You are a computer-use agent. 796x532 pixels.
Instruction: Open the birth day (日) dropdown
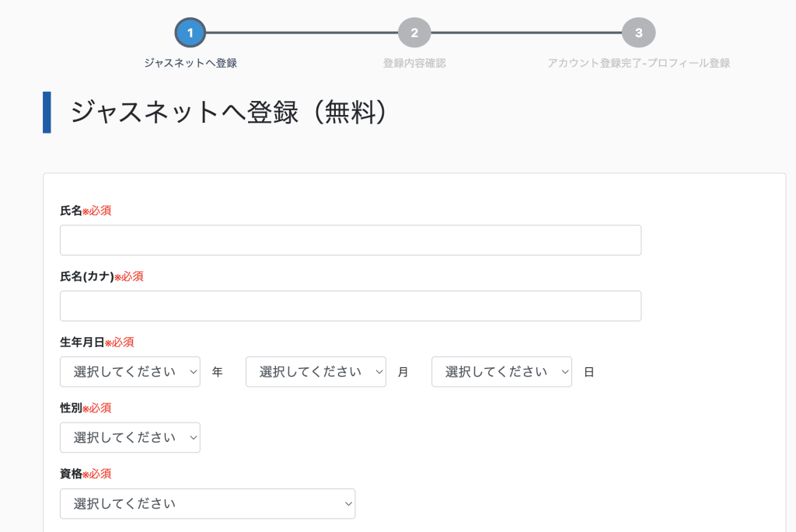coord(501,372)
